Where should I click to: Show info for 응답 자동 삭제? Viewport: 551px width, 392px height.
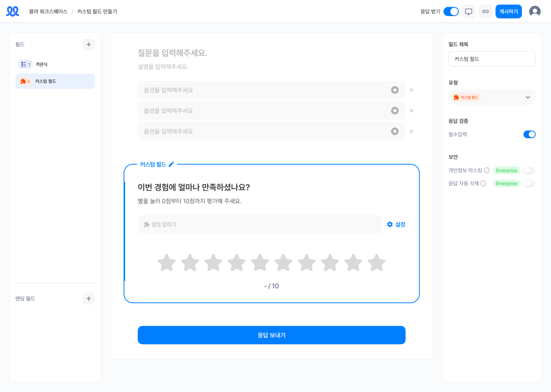click(483, 183)
